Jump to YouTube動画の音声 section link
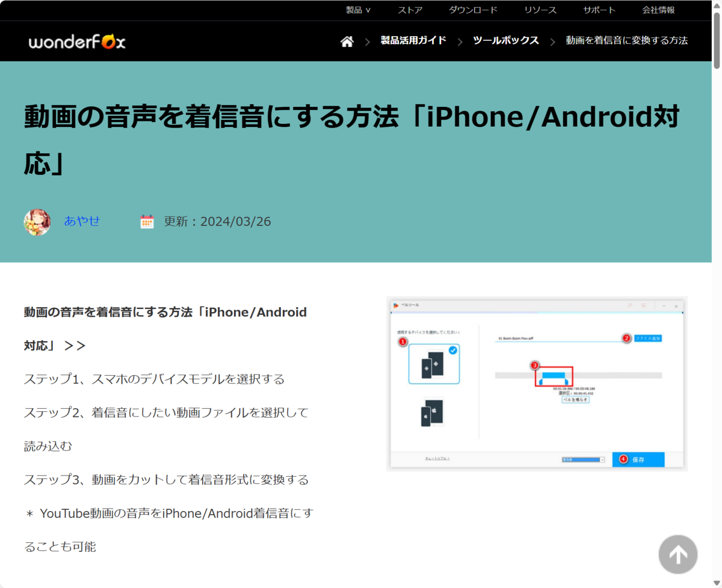The height and width of the screenshot is (588, 722). tap(169, 530)
